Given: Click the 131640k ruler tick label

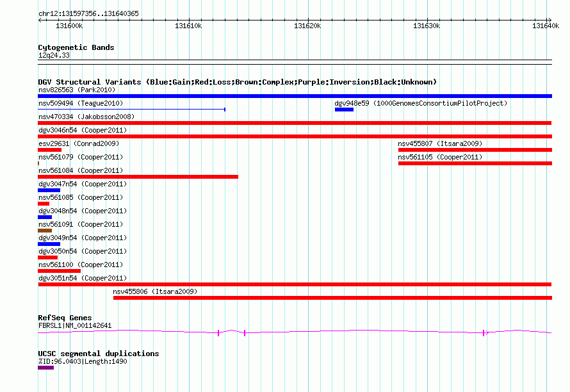Looking at the screenshot, I should (546, 26).
